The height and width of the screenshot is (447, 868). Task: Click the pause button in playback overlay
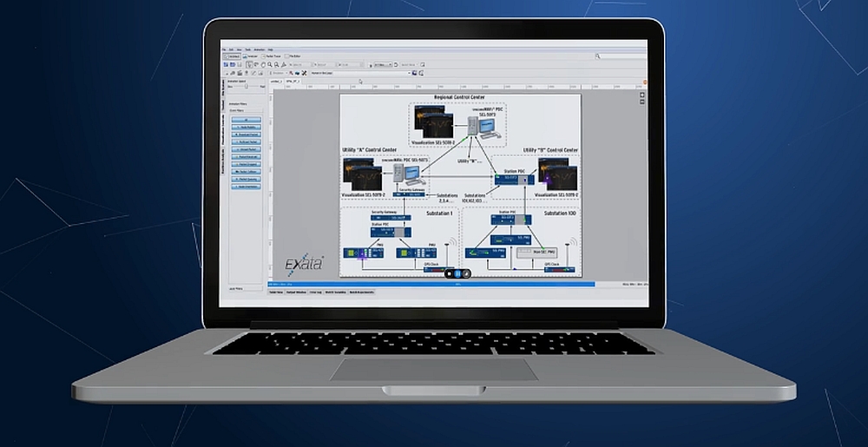pyautogui.click(x=457, y=273)
